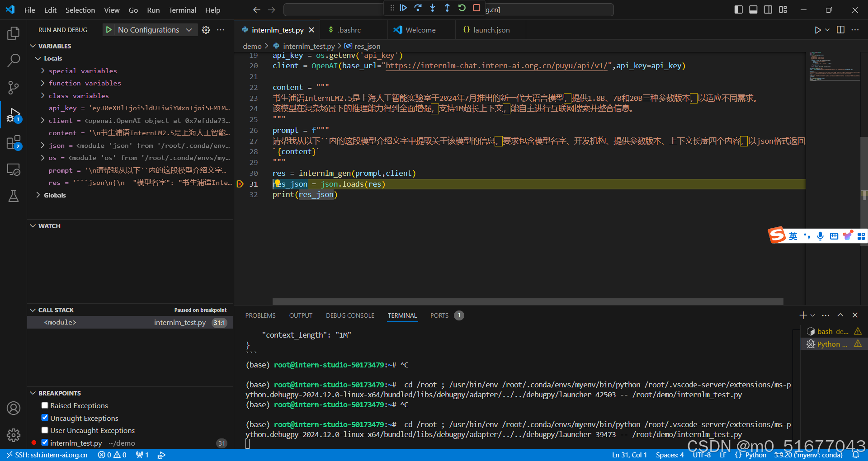Click the debug Step Over icon
868x461 pixels.
tap(418, 8)
